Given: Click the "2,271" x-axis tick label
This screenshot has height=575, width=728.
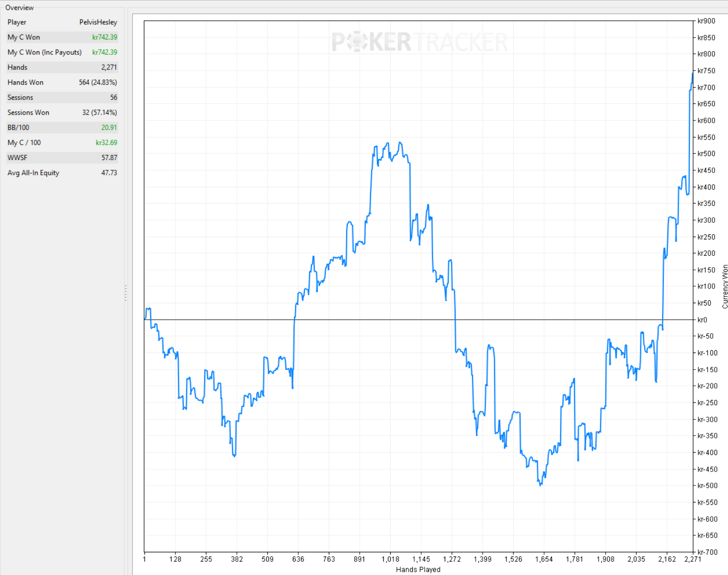Looking at the screenshot, I should tap(692, 559).
